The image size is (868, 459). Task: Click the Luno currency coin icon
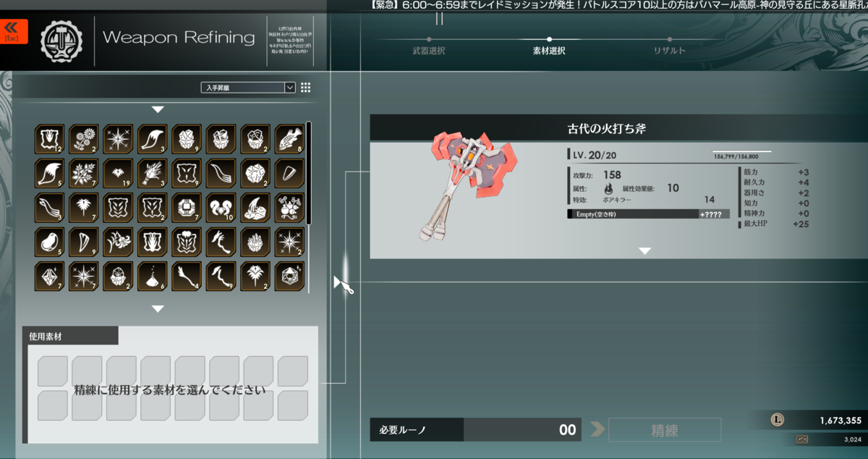(x=778, y=420)
